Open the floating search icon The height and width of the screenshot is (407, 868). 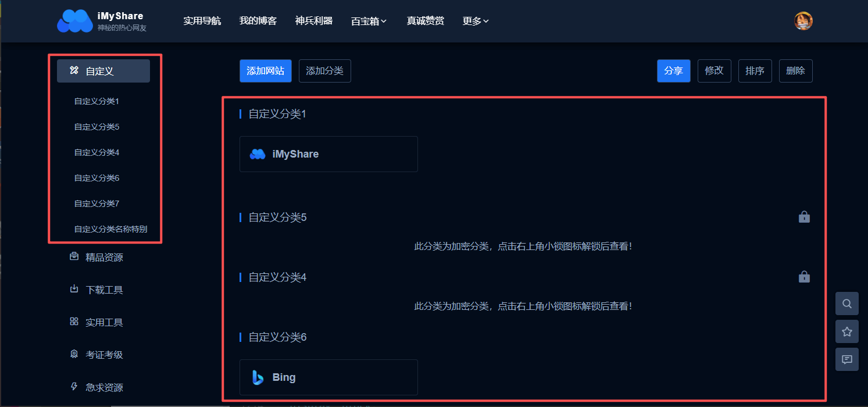pyautogui.click(x=846, y=303)
